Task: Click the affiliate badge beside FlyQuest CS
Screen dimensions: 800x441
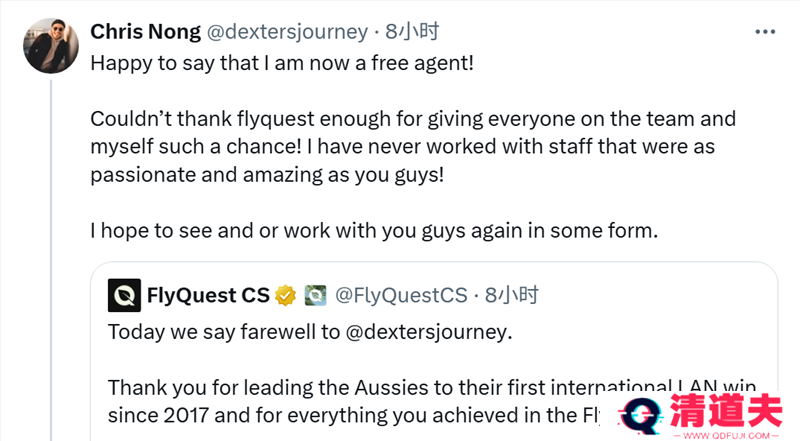Action: coord(316,296)
